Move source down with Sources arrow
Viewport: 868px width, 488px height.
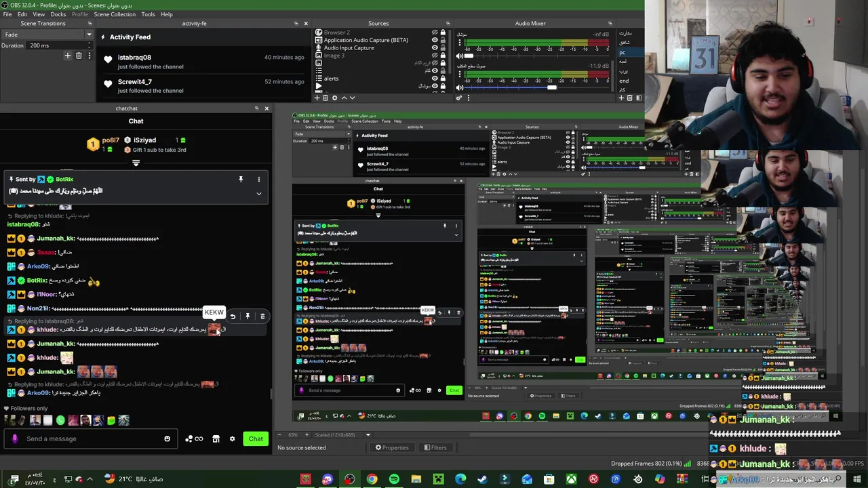[352, 98]
